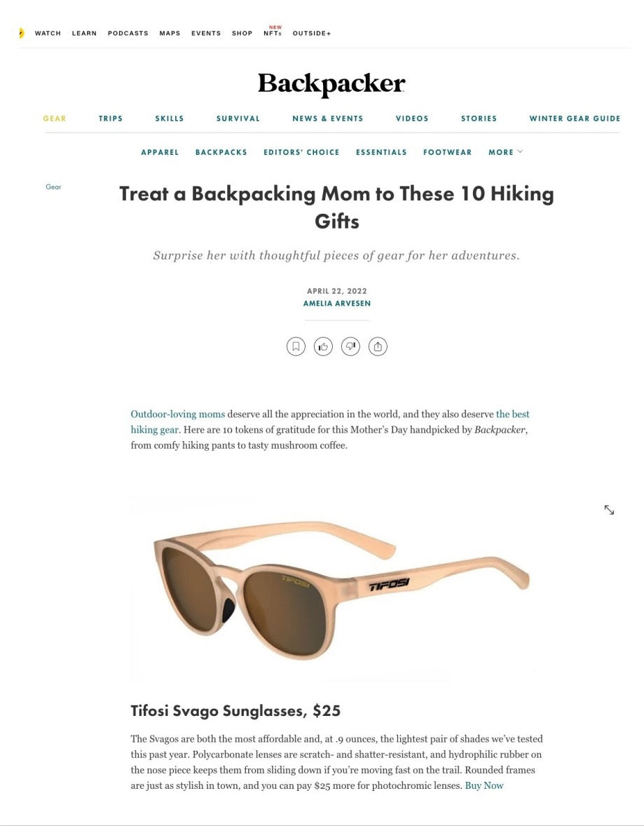Expand the MORE dropdown menu
644x826 pixels.
505,152
